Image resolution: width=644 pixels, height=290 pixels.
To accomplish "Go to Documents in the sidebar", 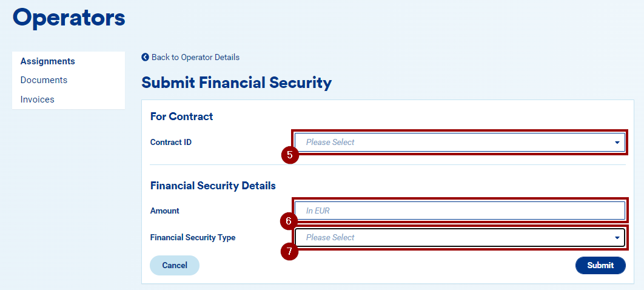I will pyautogui.click(x=44, y=80).
